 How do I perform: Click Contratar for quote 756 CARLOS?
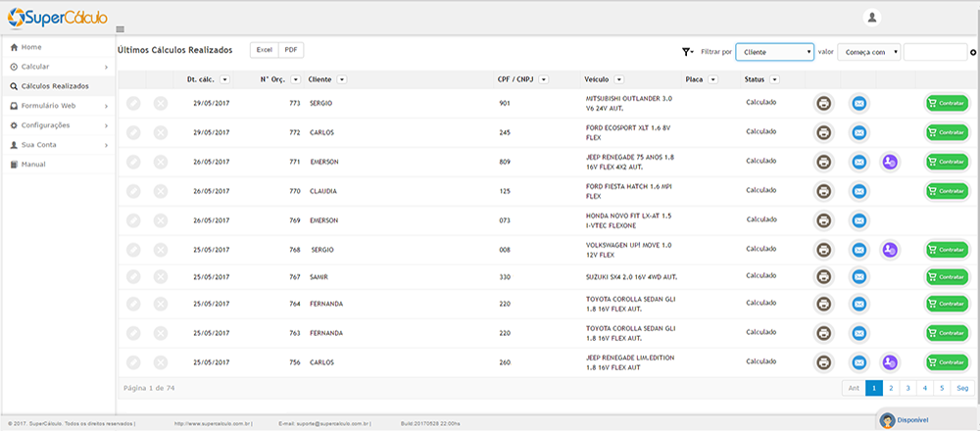pyautogui.click(x=947, y=362)
